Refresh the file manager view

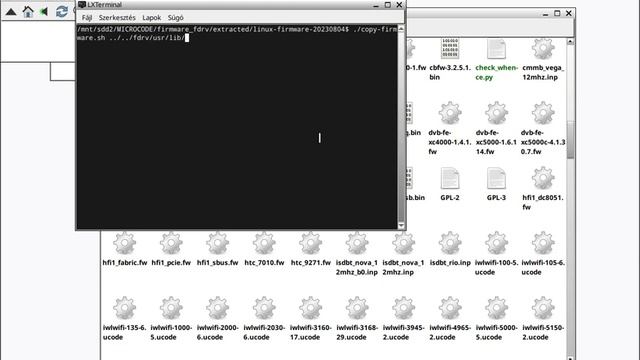coord(62,11)
